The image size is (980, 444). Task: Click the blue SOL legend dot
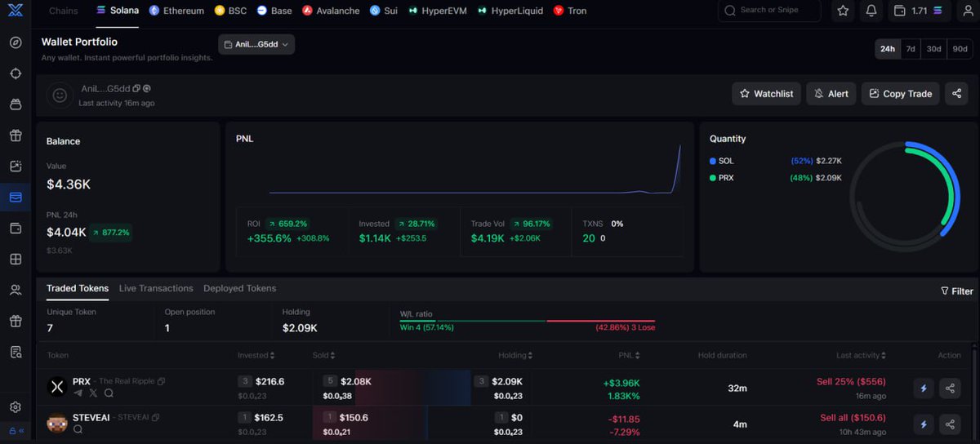[x=713, y=161]
